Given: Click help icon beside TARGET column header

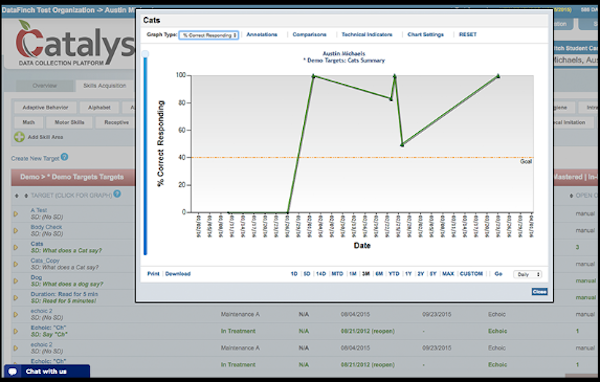Looking at the screenshot, I should 117,194.
